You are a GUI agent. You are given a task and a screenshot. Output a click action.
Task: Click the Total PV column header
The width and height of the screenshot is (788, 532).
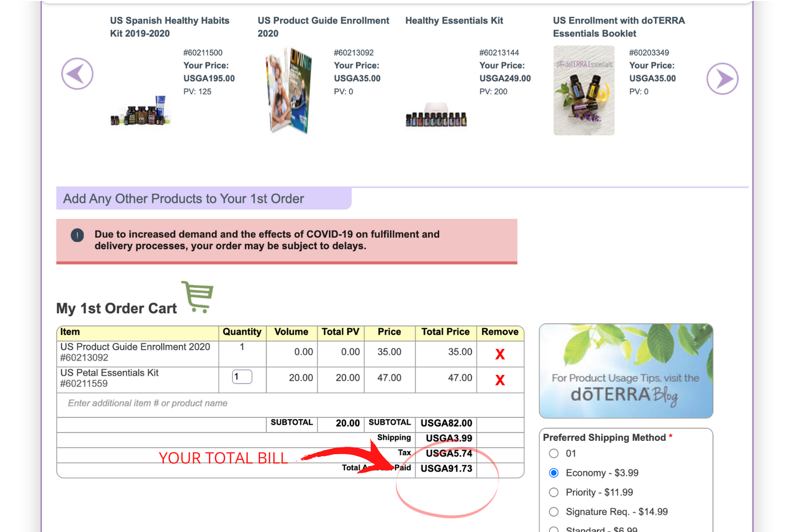pyautogui.click(x=340, y=332)
